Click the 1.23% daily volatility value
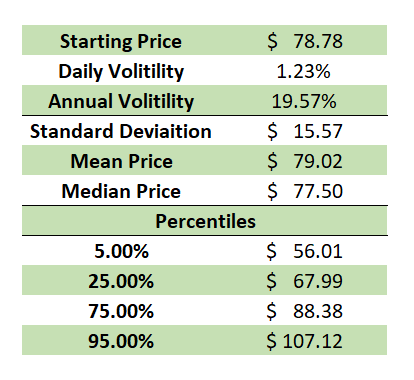Image resolution: width=414 pixels, height=380 pixels. coord(303,71)
